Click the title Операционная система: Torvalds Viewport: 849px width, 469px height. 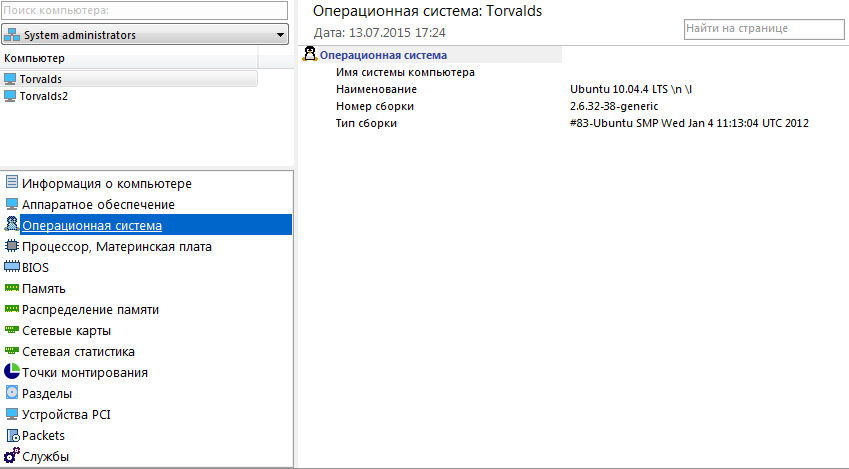click(427, 11)
